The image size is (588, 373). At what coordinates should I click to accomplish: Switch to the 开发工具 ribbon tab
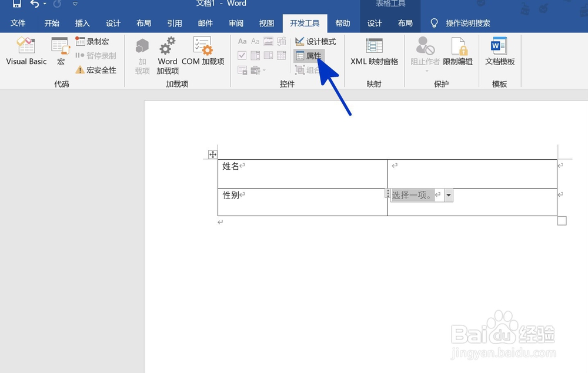(305, 23)
